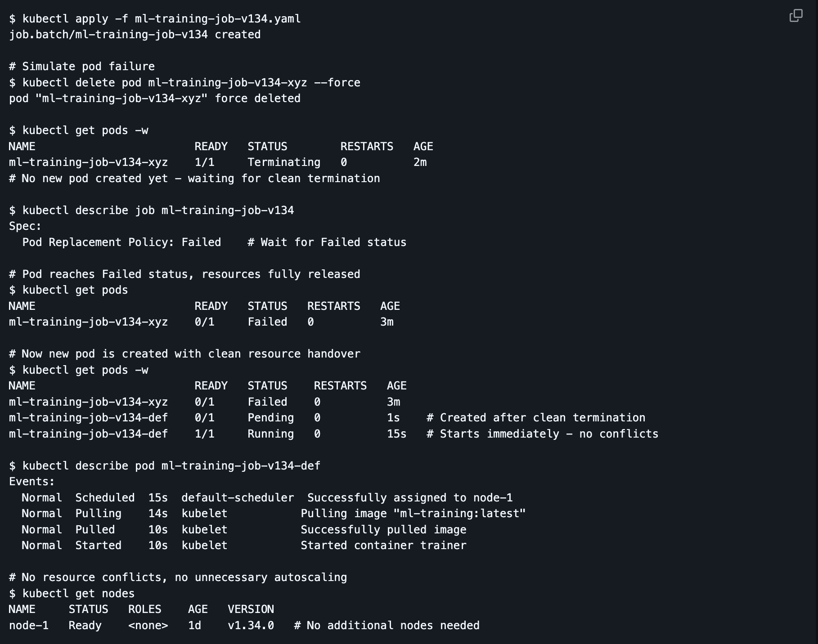Click the 'Pod Replacement Policy: Failed' text
This screenshot has width=818, height=644.
click(x=121, y=242)
